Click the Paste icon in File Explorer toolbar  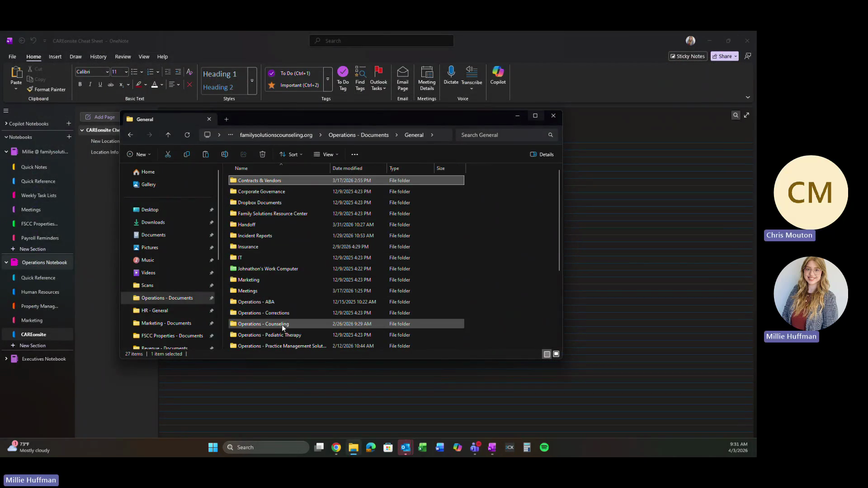pyautogui.click(x=206, y=154)
